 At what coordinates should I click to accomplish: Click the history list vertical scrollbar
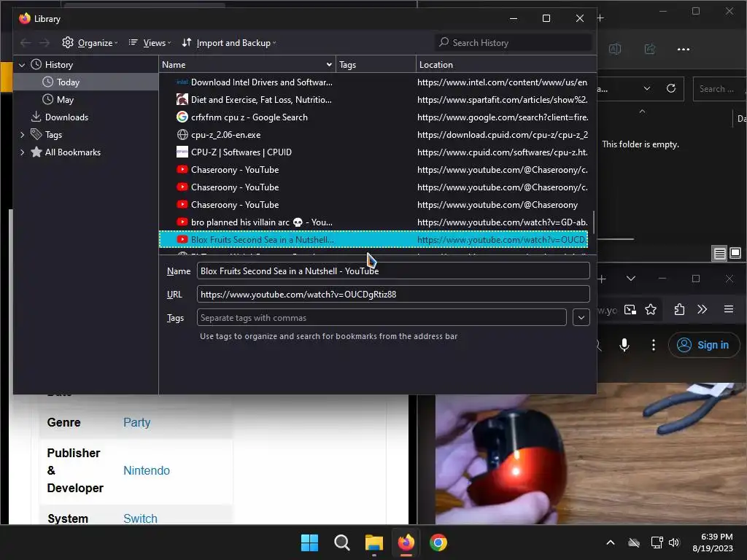pyautogui.click(x=593, y=223)
